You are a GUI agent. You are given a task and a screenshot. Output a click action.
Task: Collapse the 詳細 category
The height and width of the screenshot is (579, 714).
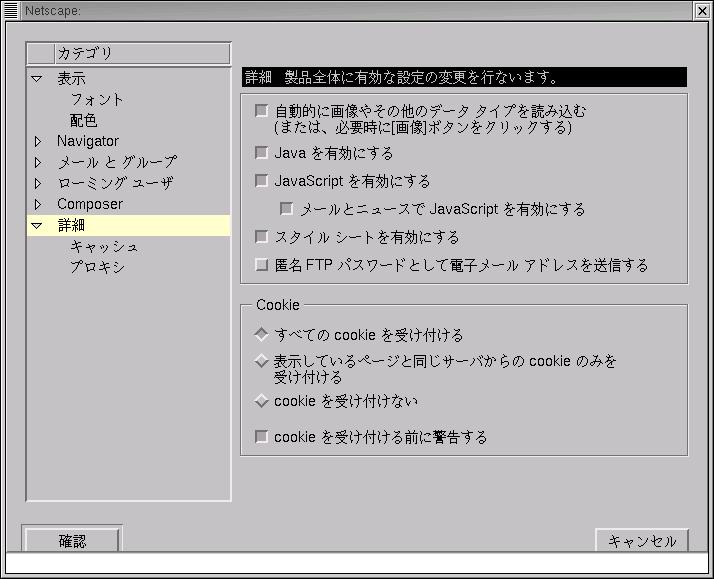click(x=37, y=225)
